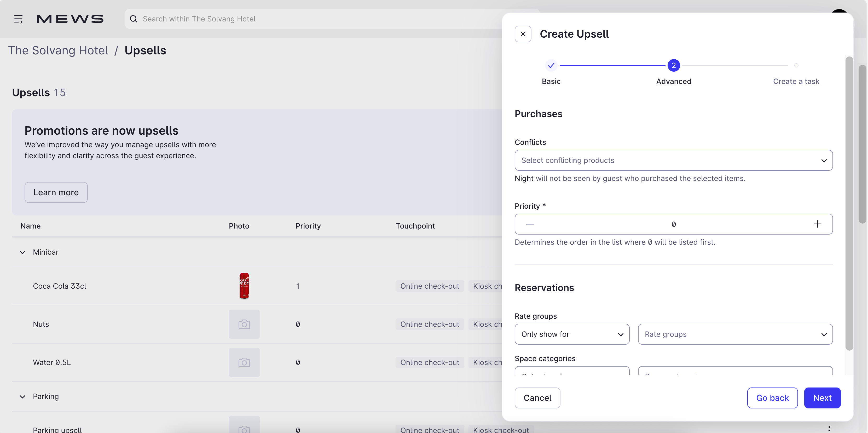Click the Priority column header
Viewport: 868px width, 433px height.
308,226
